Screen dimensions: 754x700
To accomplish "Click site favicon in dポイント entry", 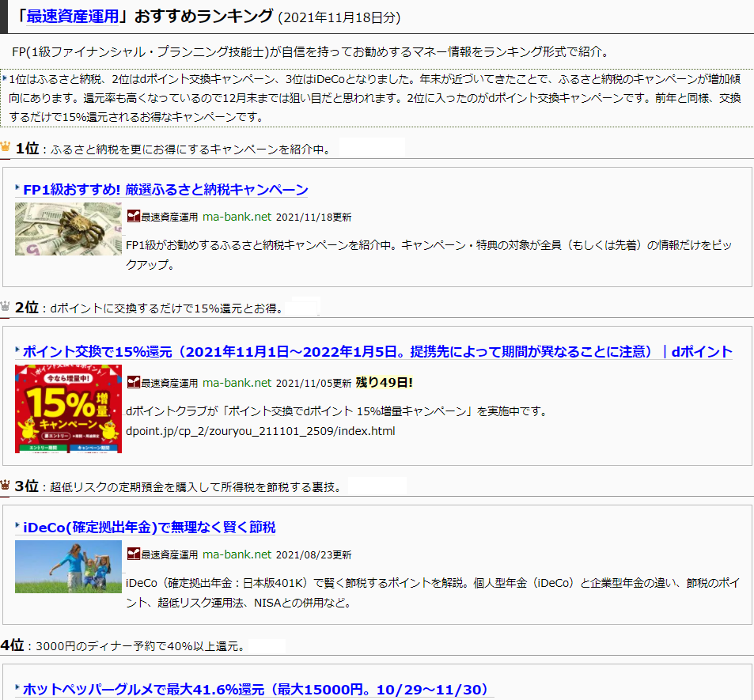I will (133, 382).
